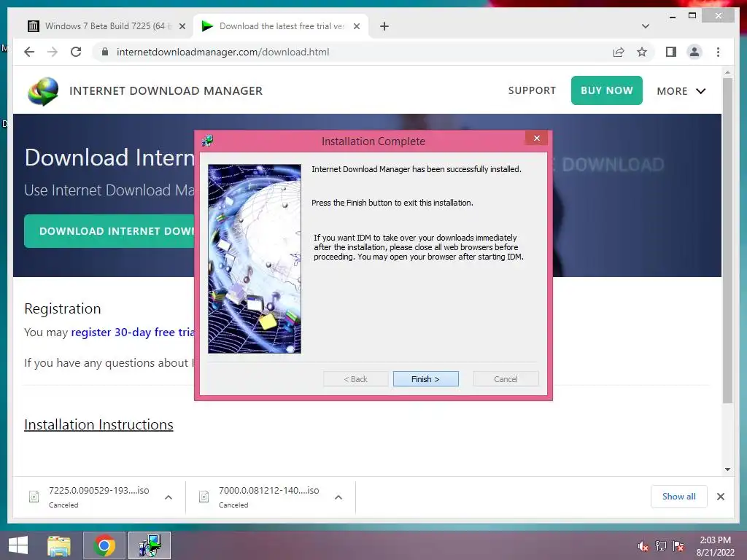Click the file icon of the 7000 iso download
Image resolution: width=747 pixels, height=560 pixels.
(x=204, y=497)
